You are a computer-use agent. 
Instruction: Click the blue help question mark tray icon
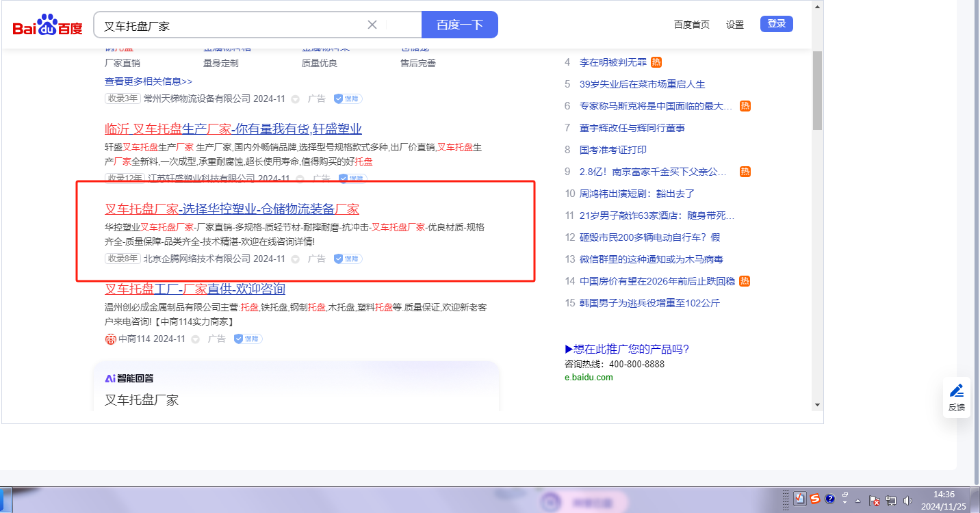click(x=829, y=499)
